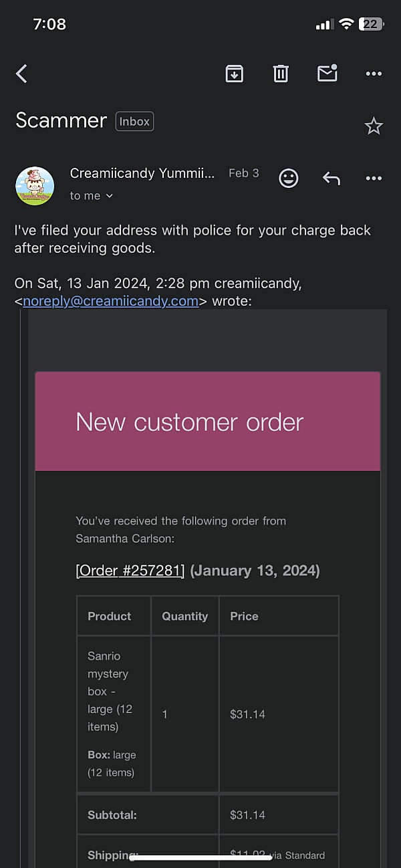
Task: Tap sender name Creamiicandy Yummii
Action: pos(142,173)
